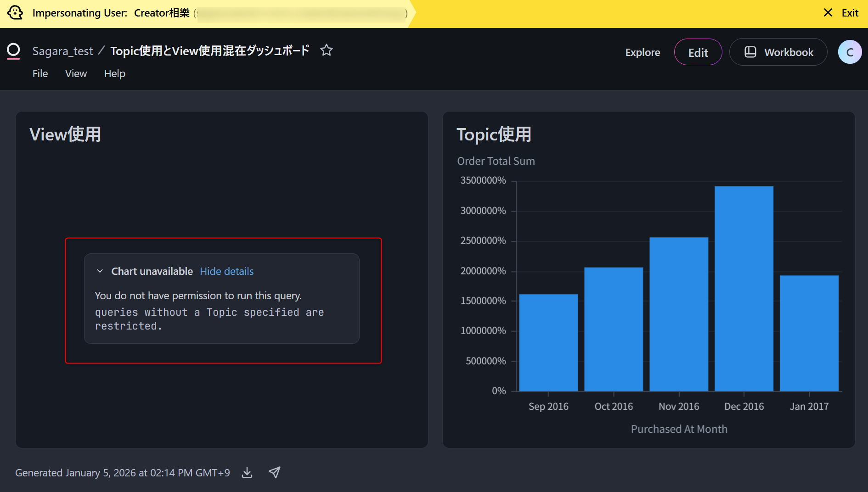868x492 pixels.
Task: Click the 3500000% y-axis label
Action: [x=483, y=180]
